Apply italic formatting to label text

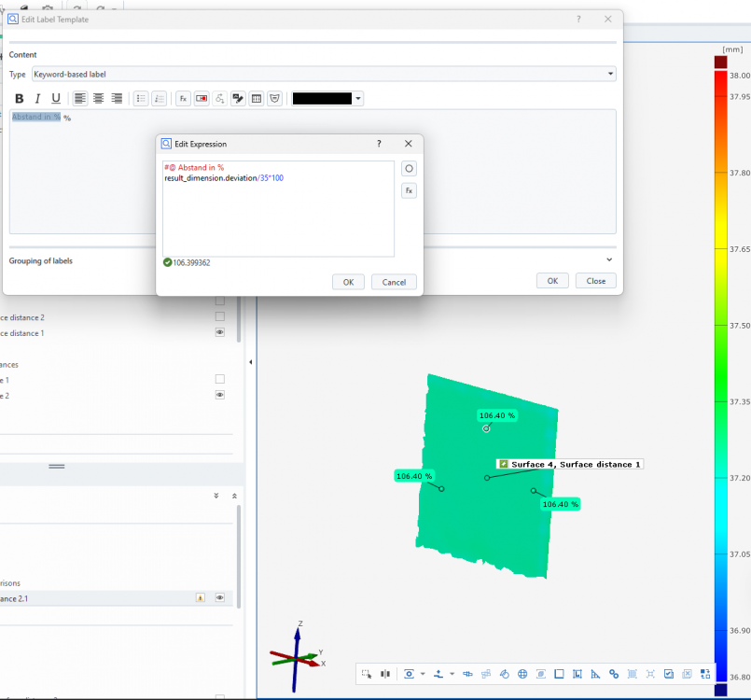pyautogui.click(x=37, y=99)
